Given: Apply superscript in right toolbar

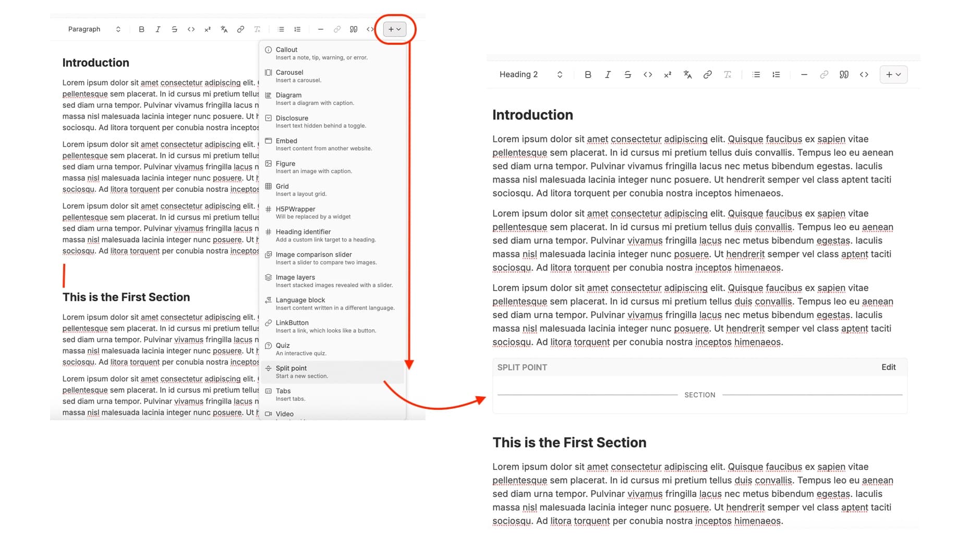Looking at the screenshot, I should (668, 75).
